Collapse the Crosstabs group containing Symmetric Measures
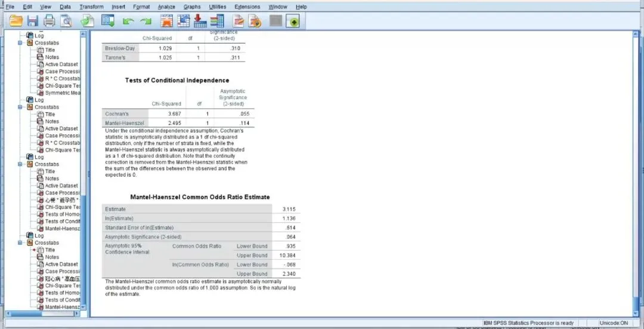 20,43
